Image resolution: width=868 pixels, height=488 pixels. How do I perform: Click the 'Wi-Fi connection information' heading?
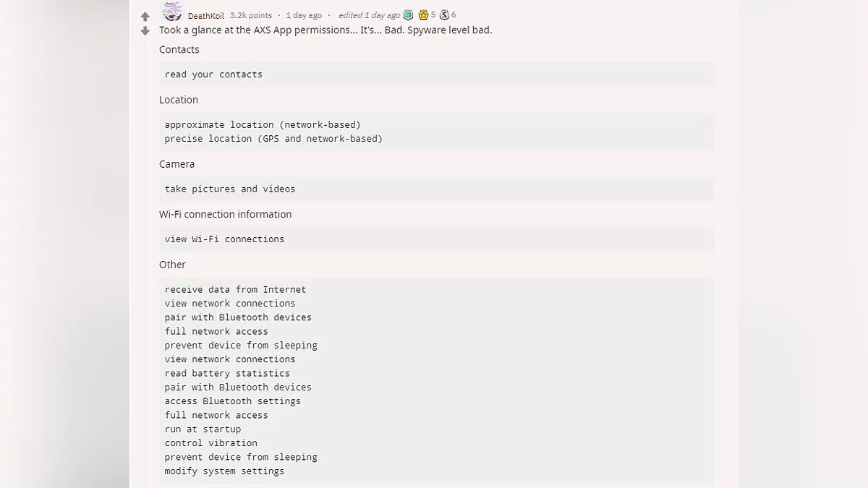(226, 215)
